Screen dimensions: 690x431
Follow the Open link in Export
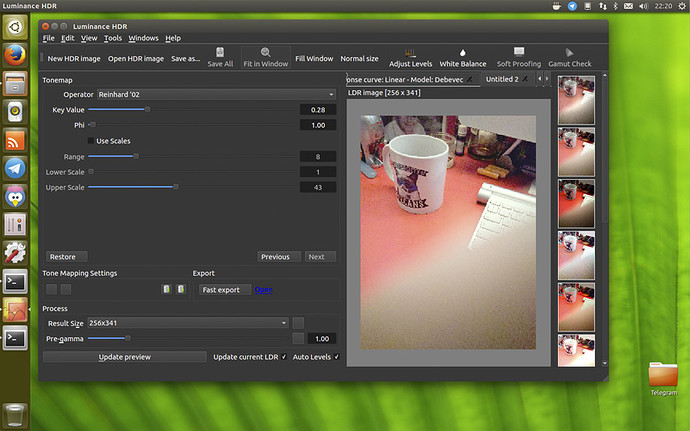264,290
